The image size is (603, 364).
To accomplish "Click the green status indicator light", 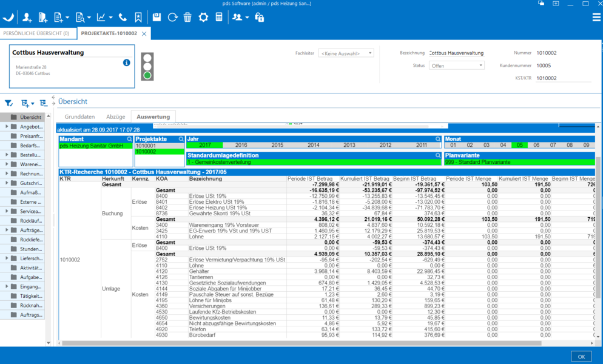I will tap(147, 75).
